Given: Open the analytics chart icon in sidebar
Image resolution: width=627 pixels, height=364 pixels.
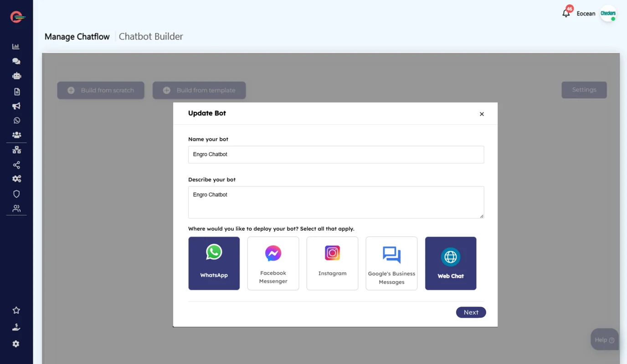Looking at the screenshot, I should [16, 46].
